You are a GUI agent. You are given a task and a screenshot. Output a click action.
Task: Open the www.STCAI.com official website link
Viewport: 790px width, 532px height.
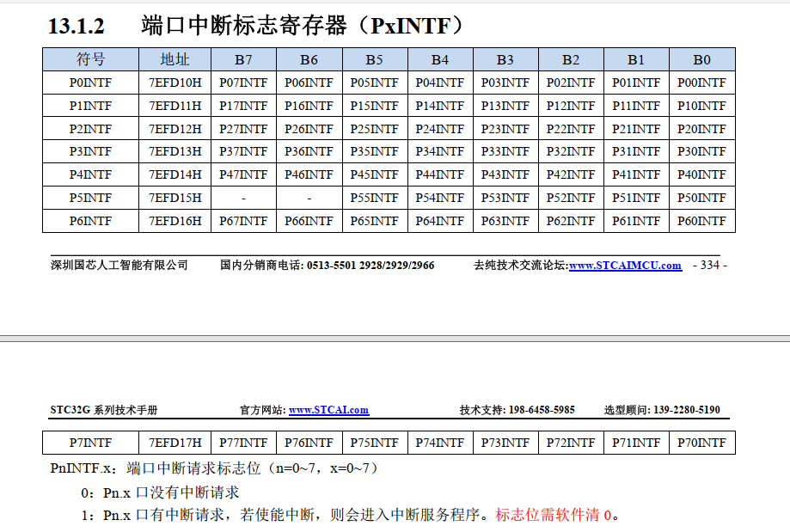[x=328, y=410]
